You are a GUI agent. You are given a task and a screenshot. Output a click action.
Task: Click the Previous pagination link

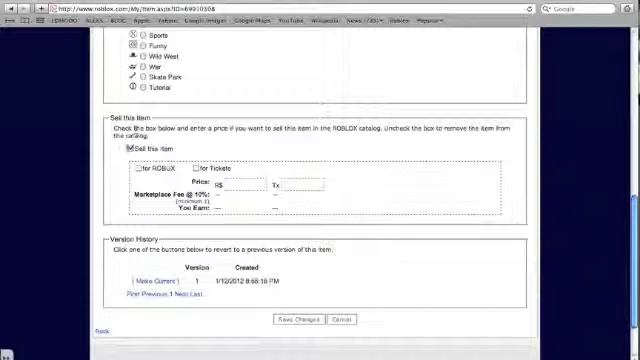[155, 294]
